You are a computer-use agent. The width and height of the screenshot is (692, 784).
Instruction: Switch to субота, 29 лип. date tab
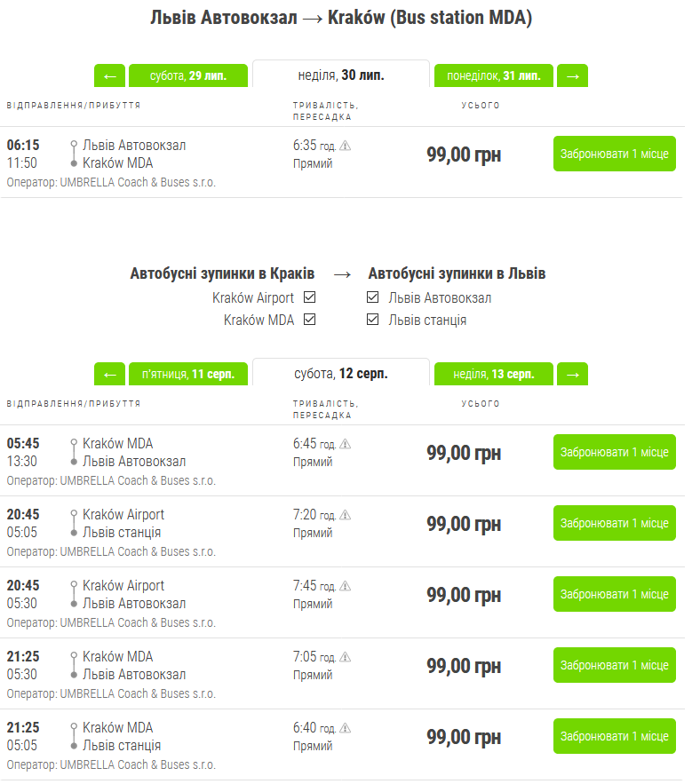click(x=188, y=76)
